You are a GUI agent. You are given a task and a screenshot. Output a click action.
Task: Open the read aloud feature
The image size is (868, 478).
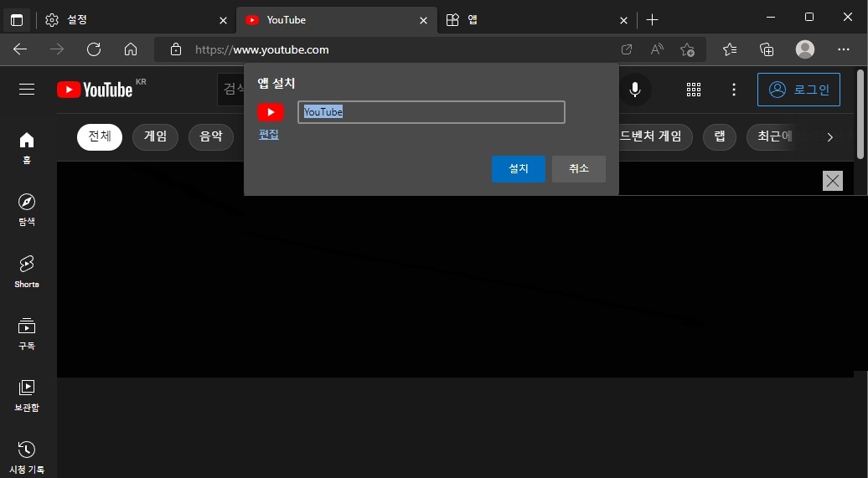pyautogui.click(x=657, y=49)
